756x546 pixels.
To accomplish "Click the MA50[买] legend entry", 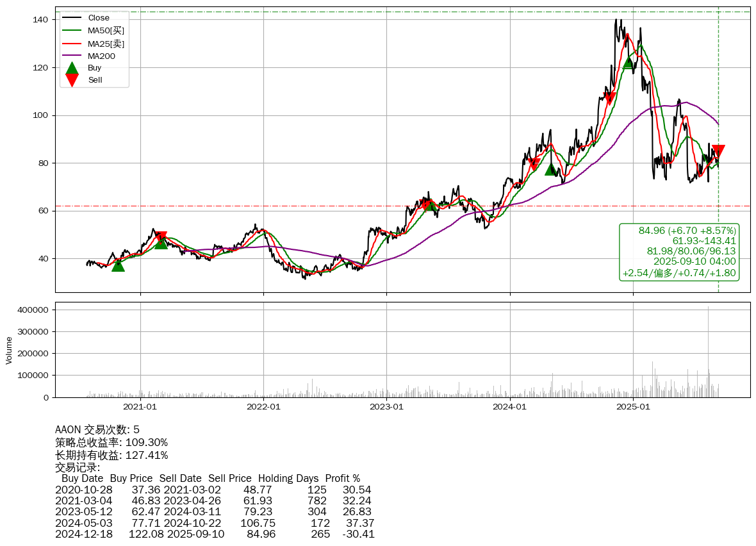I will [106, 30].
